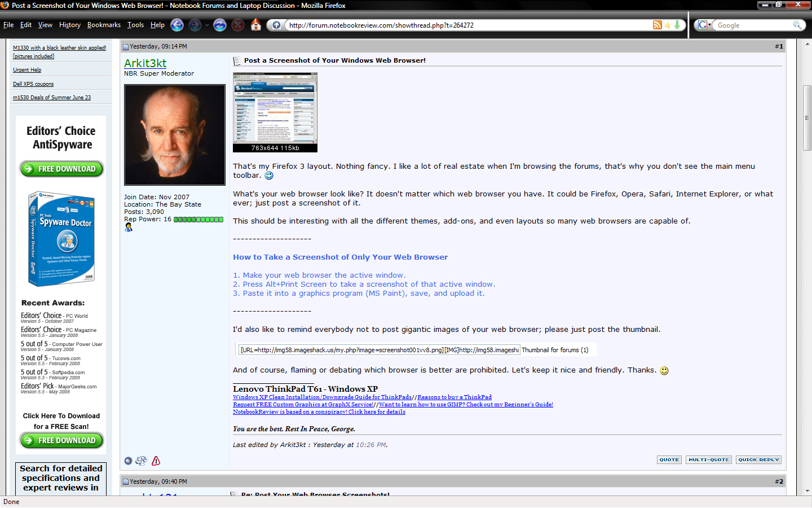
Task: Click the MULTI-QUOTE button
Action: pyautogui.click(x=709, y=459)
